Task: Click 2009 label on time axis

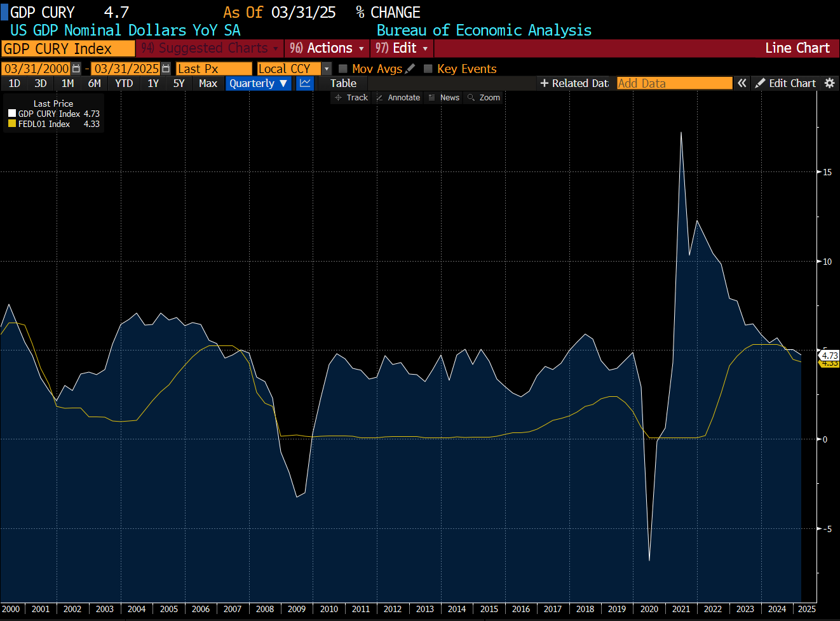Action: tap(297, 609)
